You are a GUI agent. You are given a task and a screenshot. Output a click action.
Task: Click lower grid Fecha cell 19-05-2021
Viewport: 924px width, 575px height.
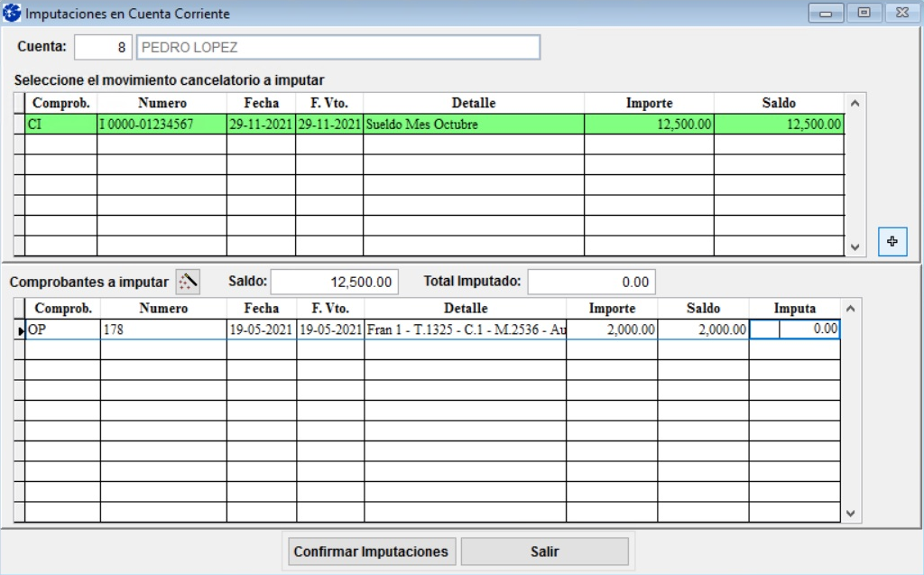tap(262, 329)
